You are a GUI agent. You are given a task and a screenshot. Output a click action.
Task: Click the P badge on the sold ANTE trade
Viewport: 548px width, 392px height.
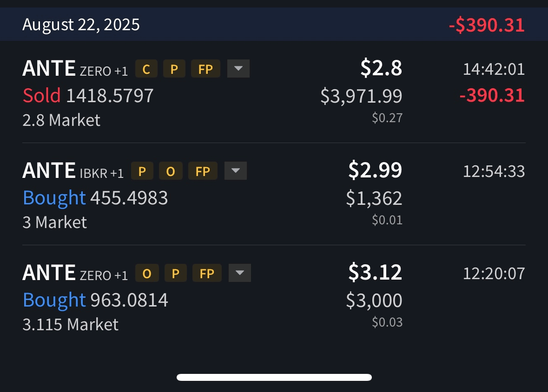pyautogui.click(x=174, y=69)
